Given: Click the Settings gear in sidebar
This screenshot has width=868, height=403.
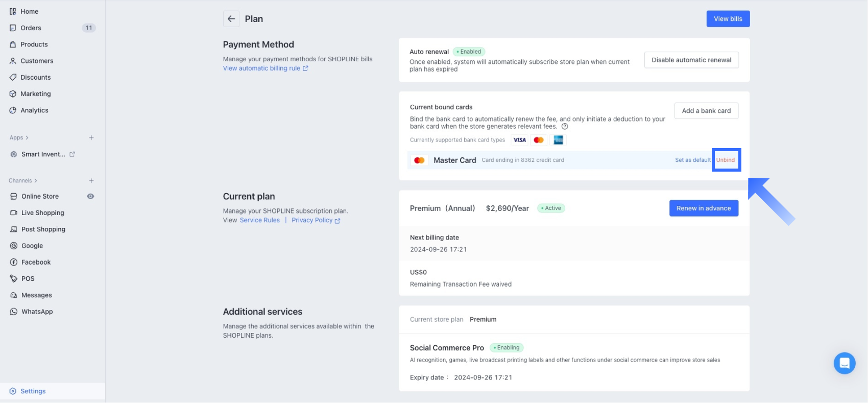Looking at the screenshot, I should [13, 391].
